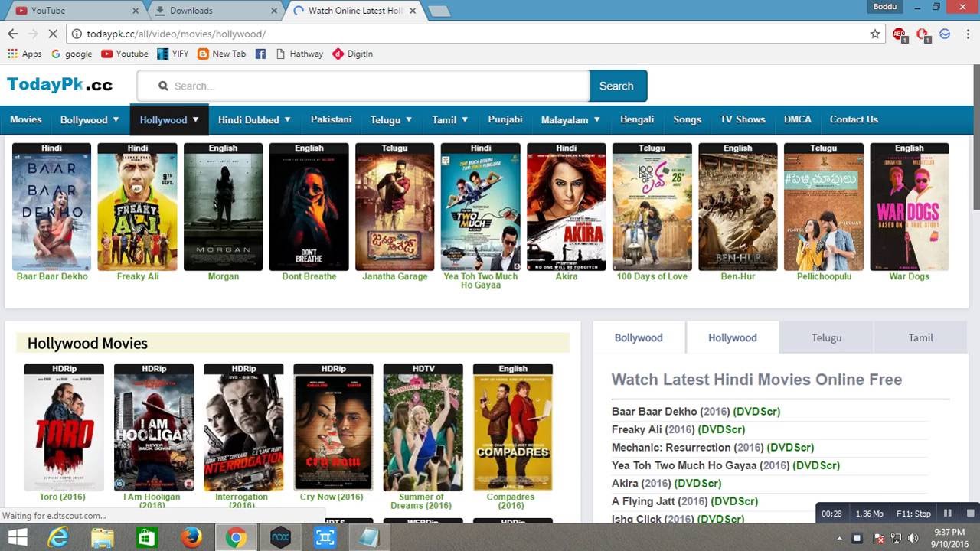Screen dimensions: 980x551
Task: Open the New Tab bookmark
Action: pyautogui.click(x=222, y=54)
